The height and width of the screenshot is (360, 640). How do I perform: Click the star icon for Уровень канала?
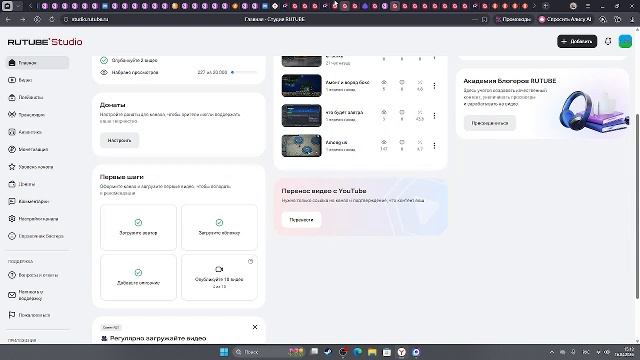pos(12,167)
